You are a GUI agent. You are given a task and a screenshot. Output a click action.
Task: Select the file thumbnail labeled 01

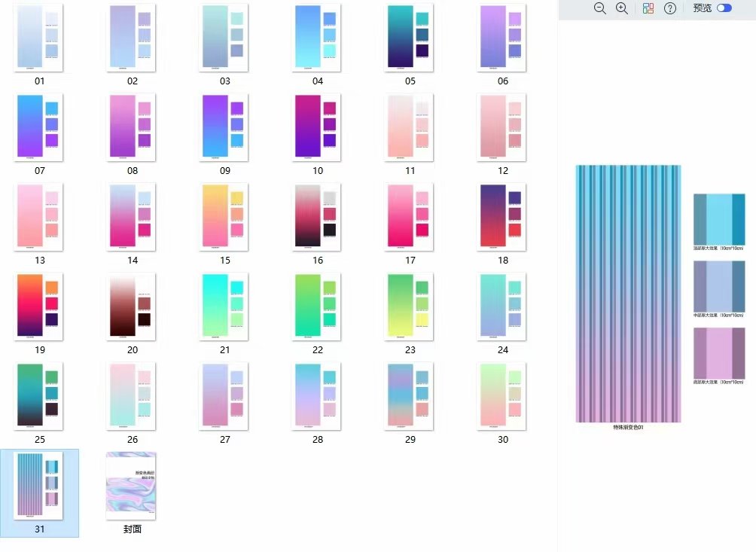point(39,38)
